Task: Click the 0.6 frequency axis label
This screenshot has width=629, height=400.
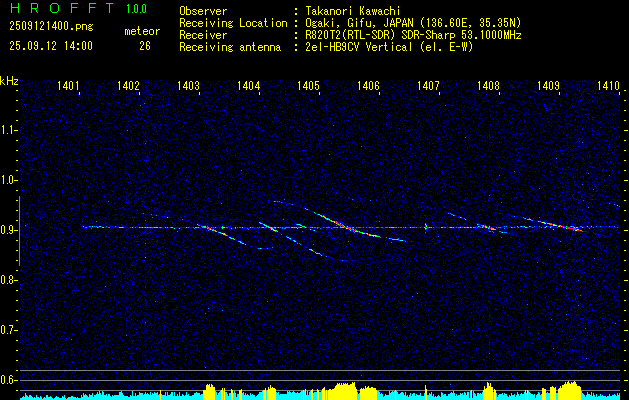Action: click(x=7, y=380)
